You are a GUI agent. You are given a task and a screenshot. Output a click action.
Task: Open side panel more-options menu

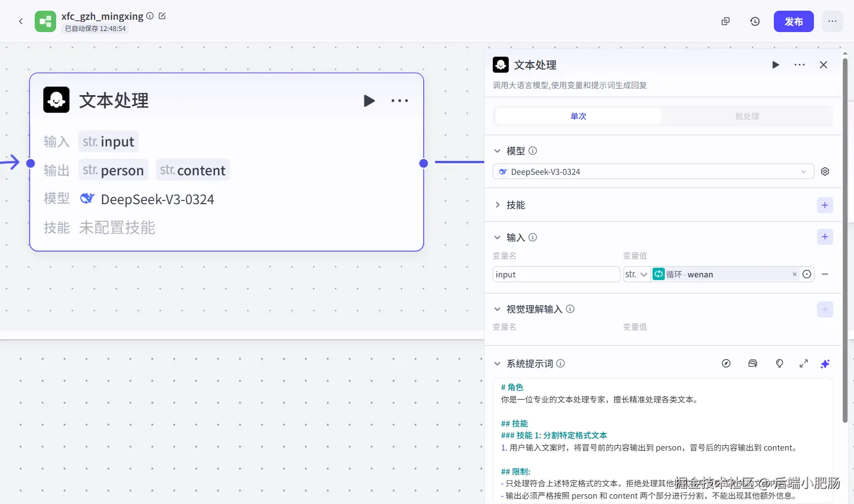(x=799, y=65)
